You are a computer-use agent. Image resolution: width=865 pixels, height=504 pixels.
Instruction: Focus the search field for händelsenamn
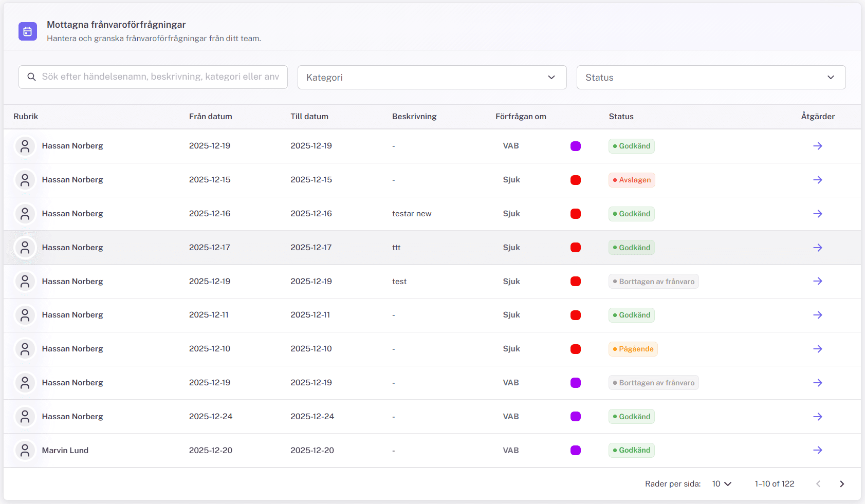(x=160, y=77)
